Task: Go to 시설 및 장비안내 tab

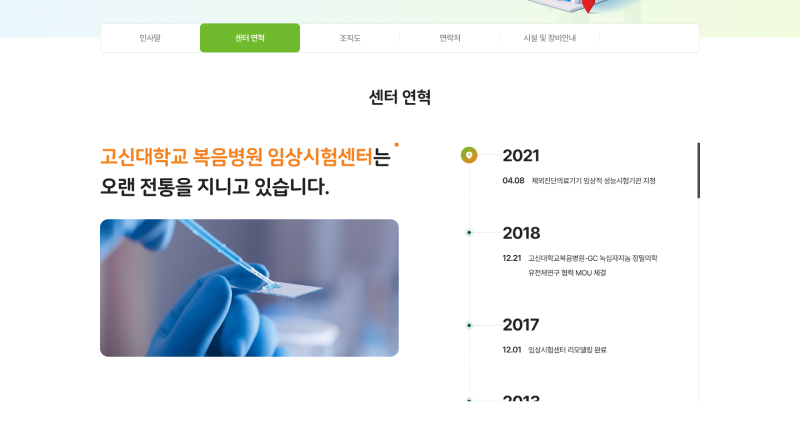Action: pos(550,38)
